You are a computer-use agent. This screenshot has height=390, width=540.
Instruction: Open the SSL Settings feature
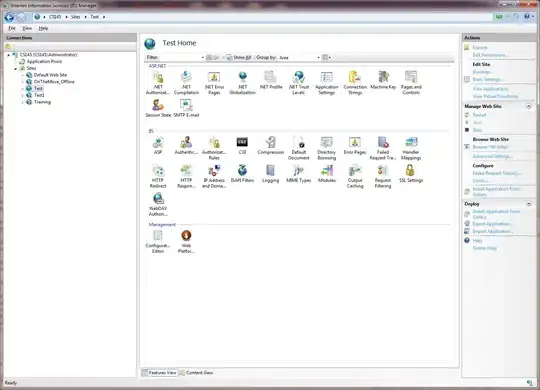[x=411, y=174]
